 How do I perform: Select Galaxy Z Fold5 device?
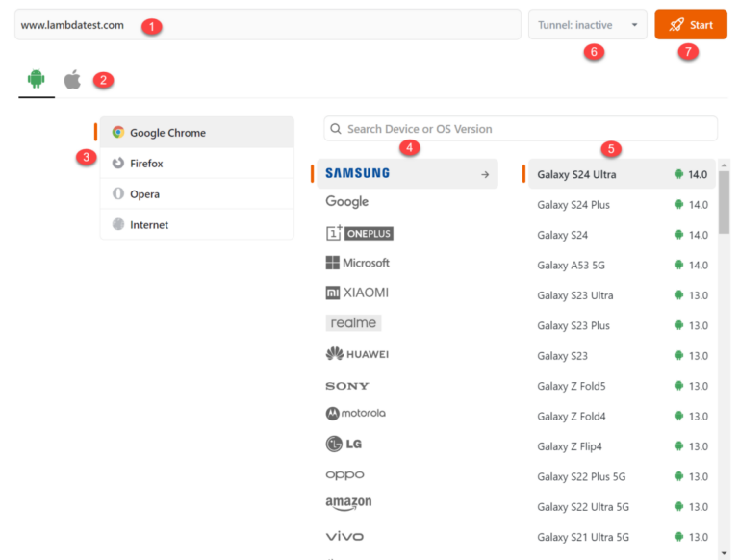[571, 386]
